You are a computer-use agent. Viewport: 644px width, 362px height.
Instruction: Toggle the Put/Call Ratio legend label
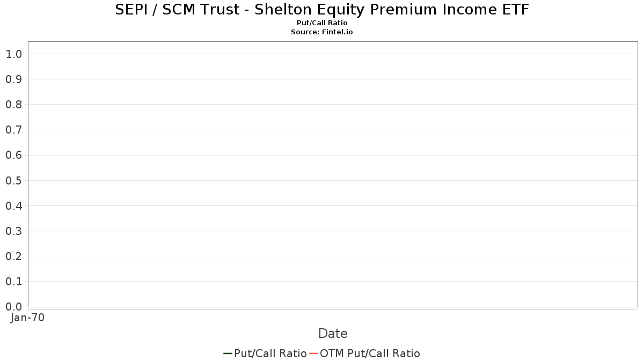coord(270,353)
